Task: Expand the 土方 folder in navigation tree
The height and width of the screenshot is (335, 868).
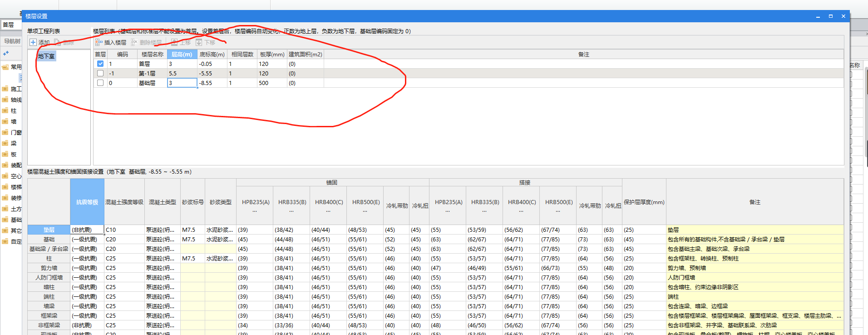Action: pyautogui.click(x=5, y=209)
